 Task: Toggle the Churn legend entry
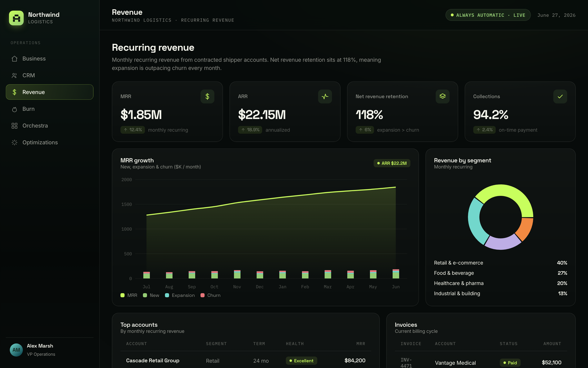(211, 295)
